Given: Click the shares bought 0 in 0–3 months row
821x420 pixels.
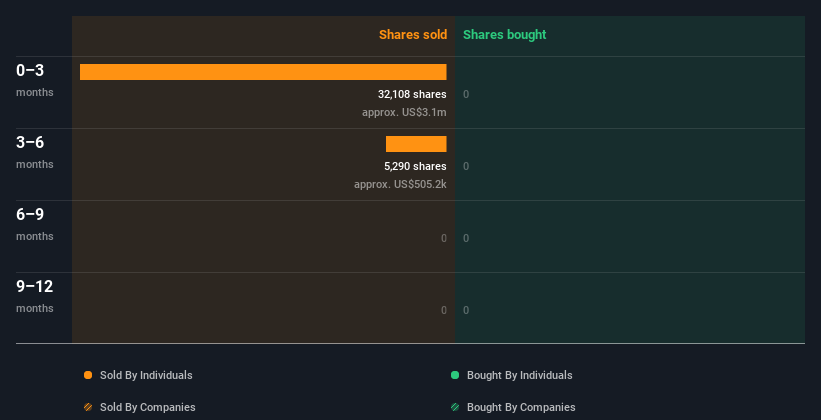Looking at the screenshot, I should tap(466, 94).
